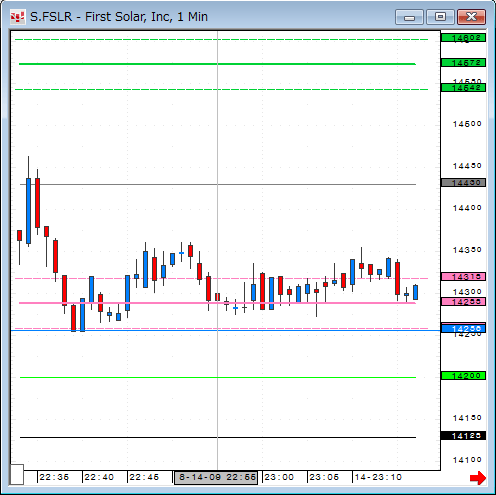Screen dimensions: 496x495
Task: Click the tall blue candlestick near 22:35
Action: (x=29, y=211)
